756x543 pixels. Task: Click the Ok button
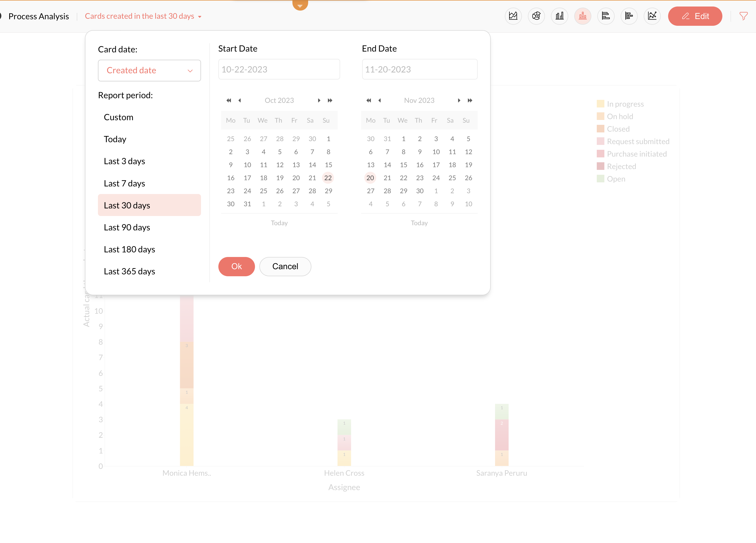[x=236, y=266]
